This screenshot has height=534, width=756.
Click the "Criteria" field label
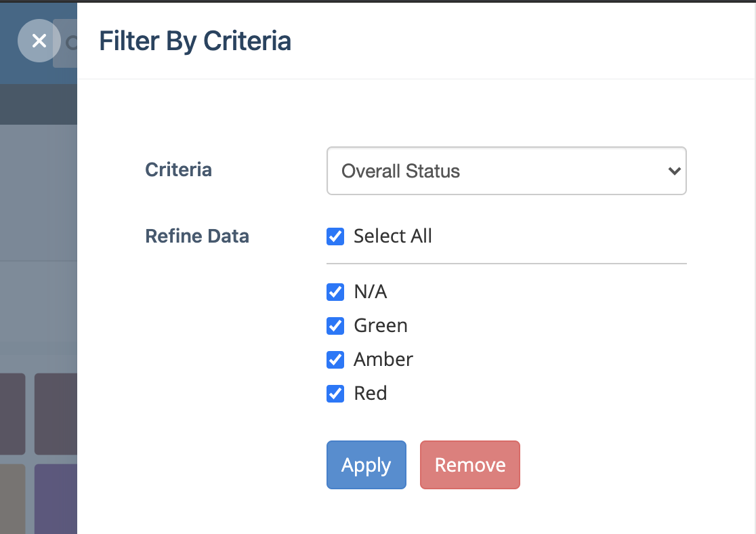point(178,169)
